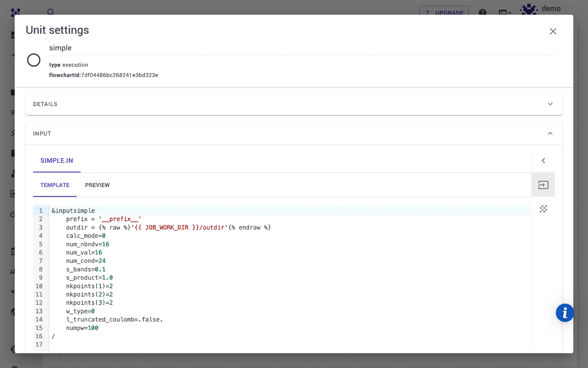This screenshot has height=368, width=588.
Task: Open the help question mark icon
Action: click(x=483, y=13)
